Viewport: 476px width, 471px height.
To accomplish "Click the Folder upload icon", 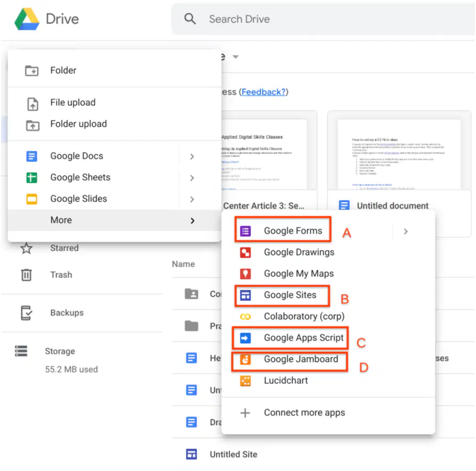I will click(33, 125).
